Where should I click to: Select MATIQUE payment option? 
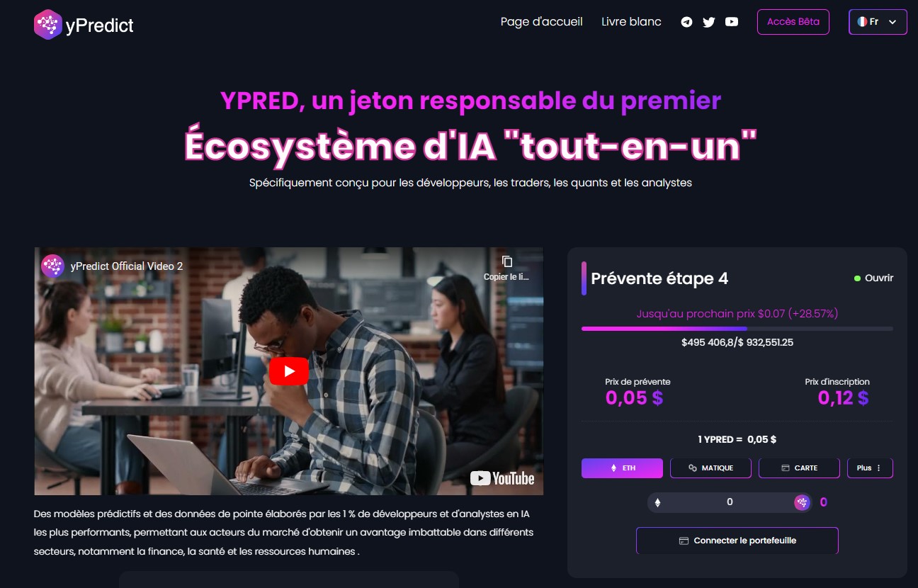(x=710, y=468)
